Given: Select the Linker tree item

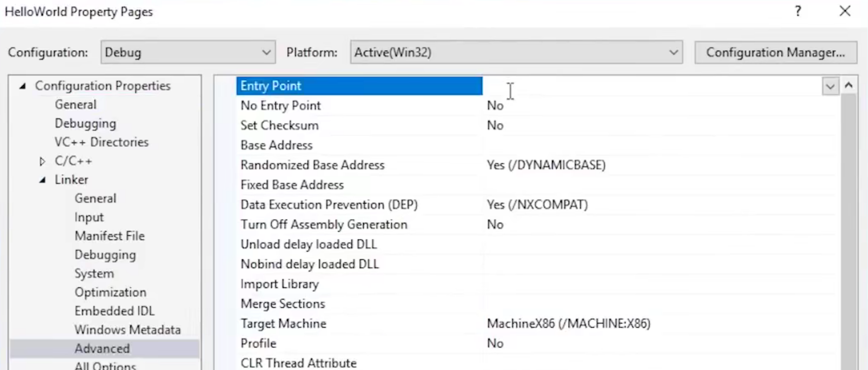Looking at the screenshot, I should 71,180.
